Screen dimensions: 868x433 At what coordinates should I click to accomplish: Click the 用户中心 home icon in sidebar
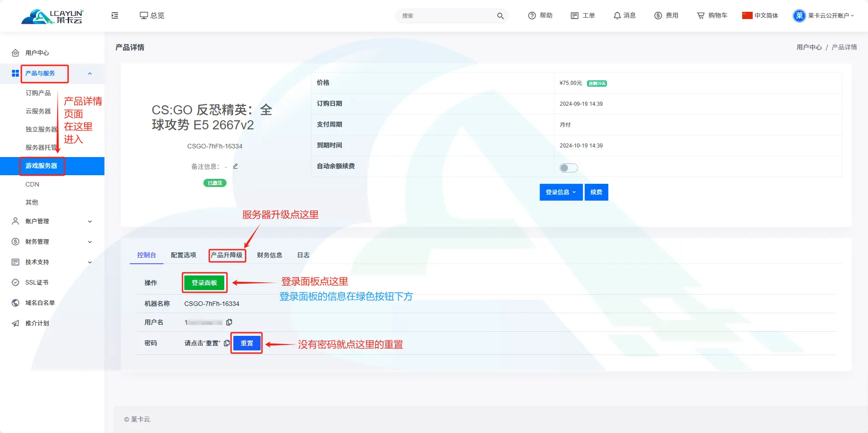pyautogui.click(x=15, y=53)
